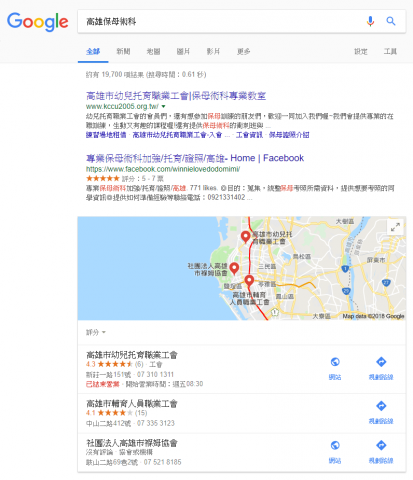The width and height of the screenshot is (413, 480).
Task: Switch to the 影片 tab
Action: coord(213,51)
